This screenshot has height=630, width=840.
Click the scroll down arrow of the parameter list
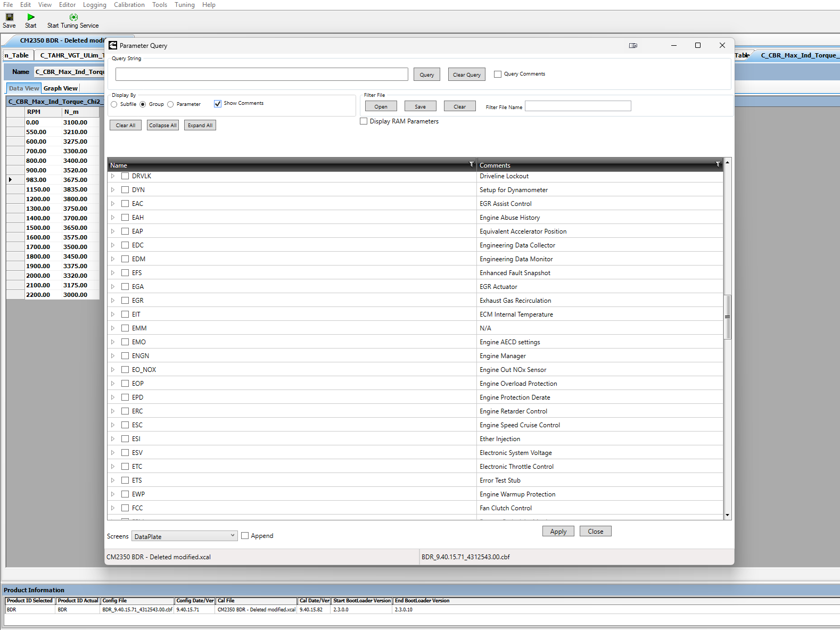point(727,515)
